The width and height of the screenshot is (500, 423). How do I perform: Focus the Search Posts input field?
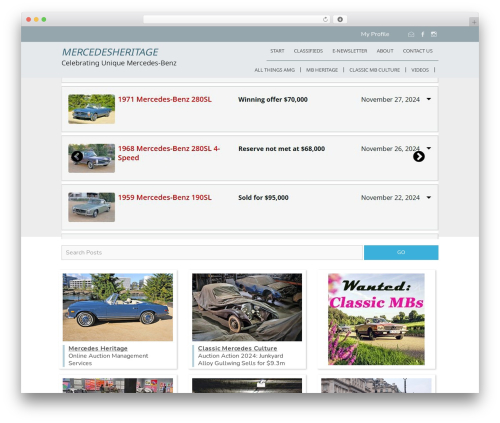click(212, 252)
